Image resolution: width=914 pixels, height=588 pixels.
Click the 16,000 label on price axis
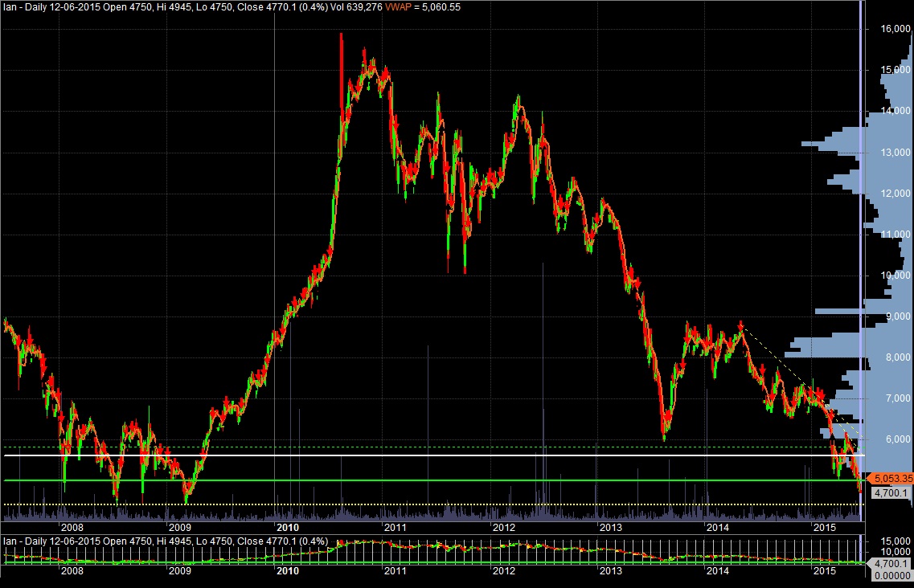click(x=894, y=29)
